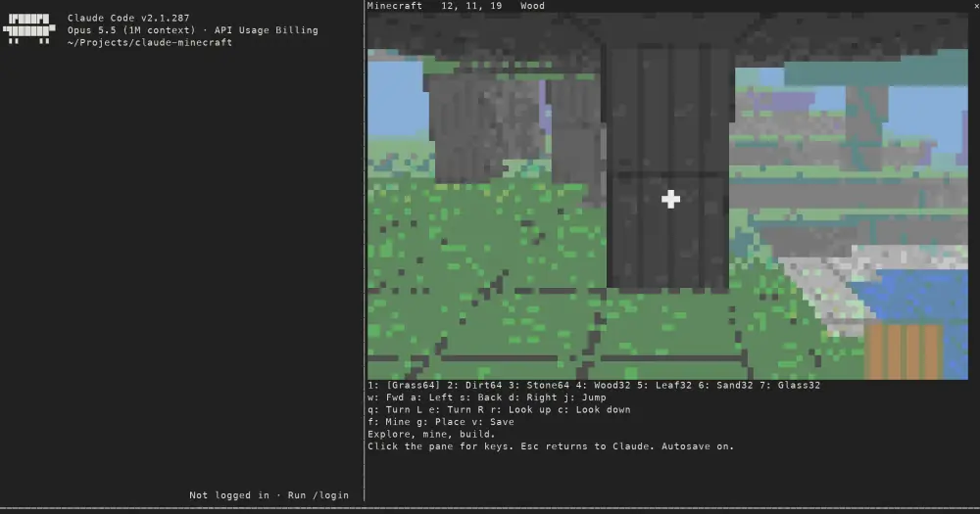Screen dimensions: 980x514
Task: Click the 'Opus 5.5 (1M context)' model text
Action: 131,30
